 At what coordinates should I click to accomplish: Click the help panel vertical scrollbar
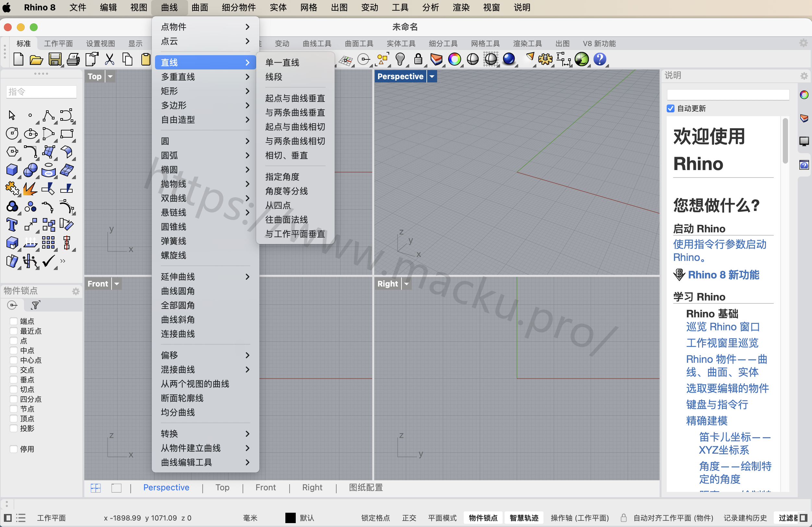[785, 140]
